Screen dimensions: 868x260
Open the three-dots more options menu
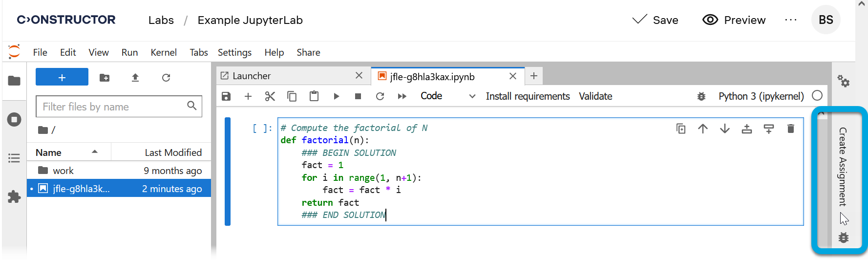[790, 20]
